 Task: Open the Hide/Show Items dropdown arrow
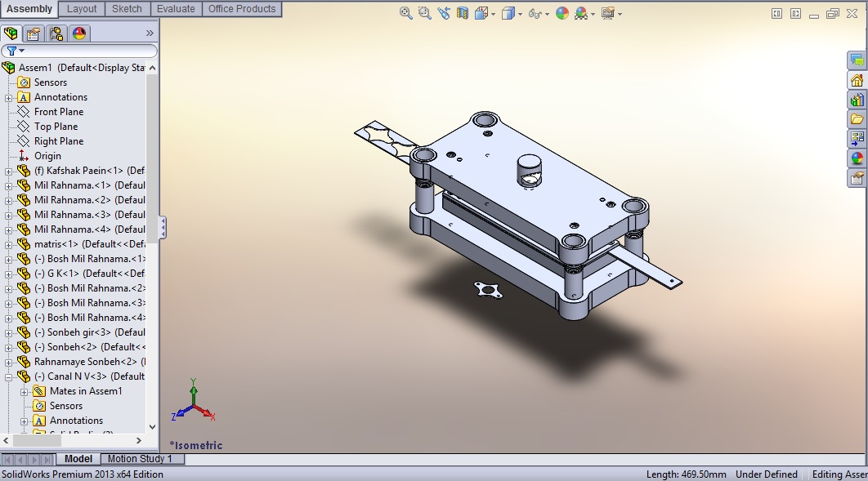click(x=547, y=14)
